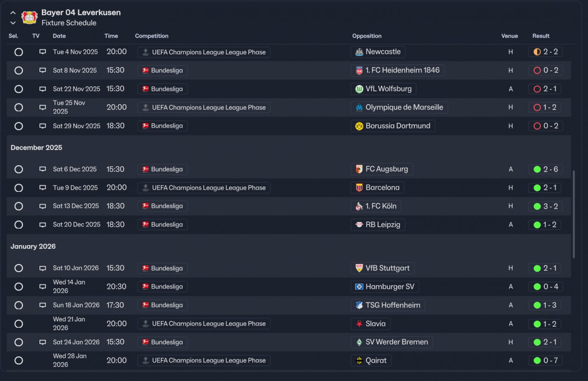Image resolution: width=588 pixels, height=381 pixels.
Task: Click the Borussia Dortmund badge icon
Action: tap(359, 126)
